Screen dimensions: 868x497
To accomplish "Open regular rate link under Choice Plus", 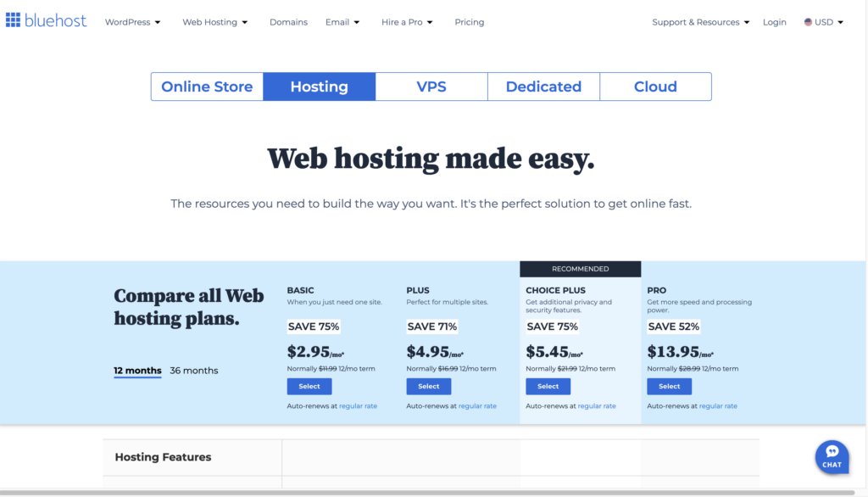I will [x=597, y=406].
